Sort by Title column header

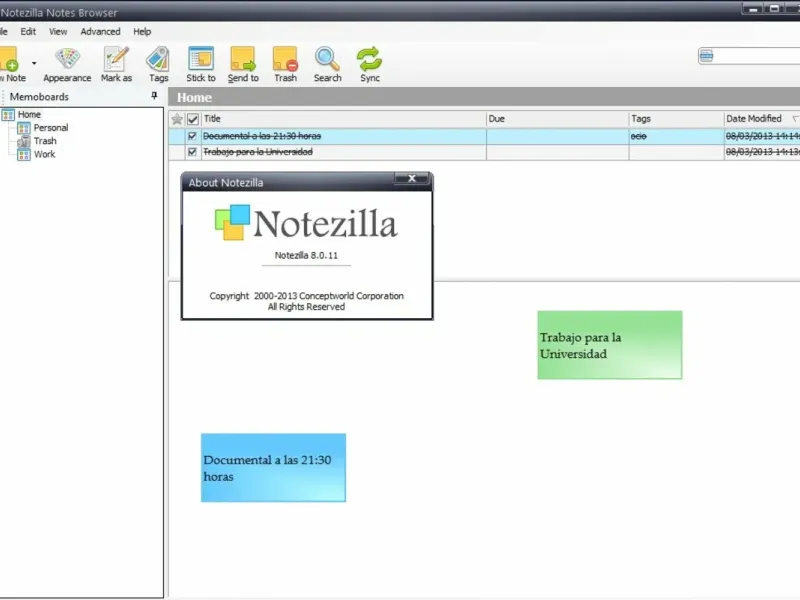pyautogui.click(x=343, y=119)
